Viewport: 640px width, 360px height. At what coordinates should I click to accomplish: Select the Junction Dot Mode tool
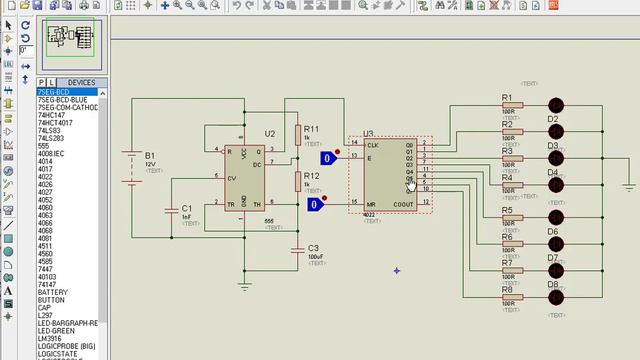pyautogui.click(x=8, y=51)
